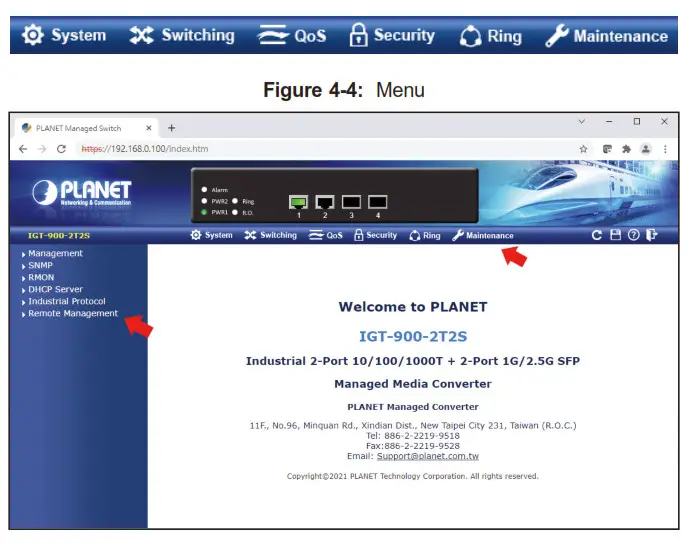
Task: Click the reading list icon beside the star
Action: (x=607, y=149)
